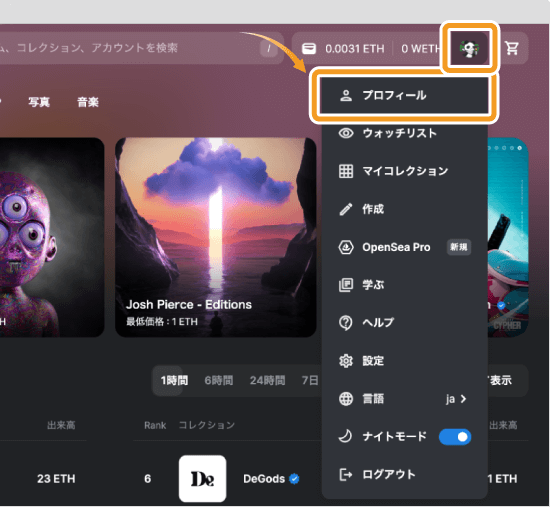Click the moon night mode icon
This screenshot has width=550, height=507.
(x=345, y=436)
